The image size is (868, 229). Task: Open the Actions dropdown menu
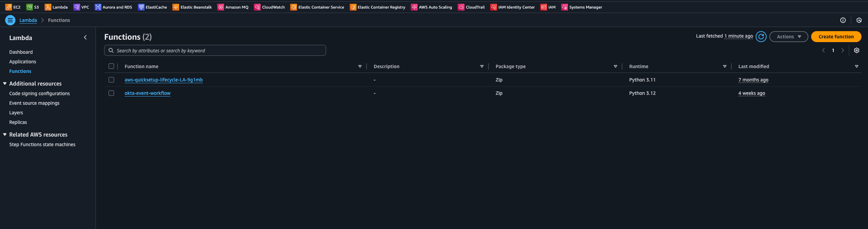click(x=789, y=37)
